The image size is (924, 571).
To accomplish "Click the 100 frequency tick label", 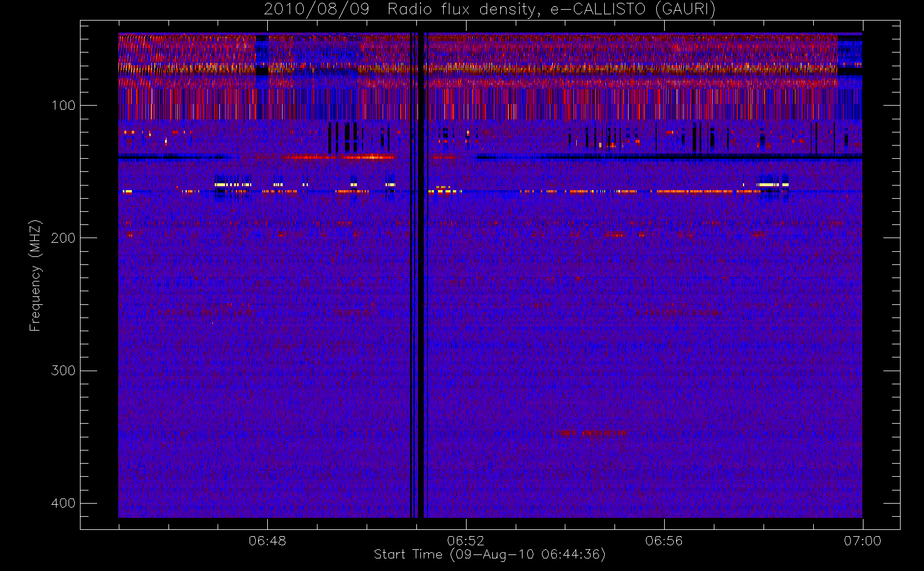I will [x=63, y=106].
